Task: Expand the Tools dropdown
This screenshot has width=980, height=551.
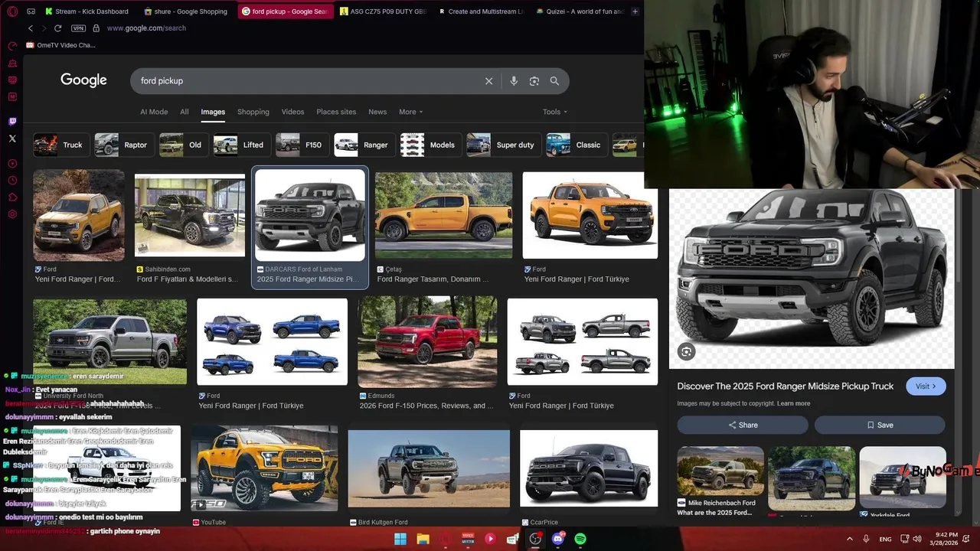Action: click(555, 112)
